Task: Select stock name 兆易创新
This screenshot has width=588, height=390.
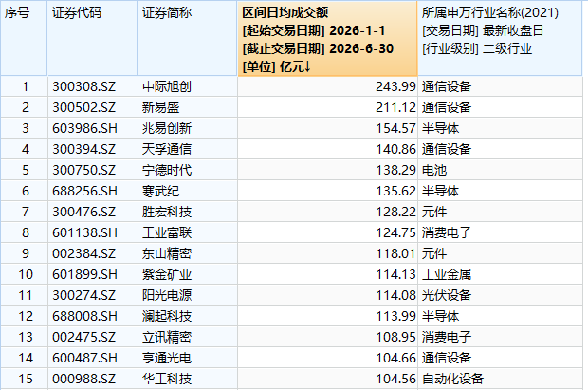Action: [x=167, y=128]
